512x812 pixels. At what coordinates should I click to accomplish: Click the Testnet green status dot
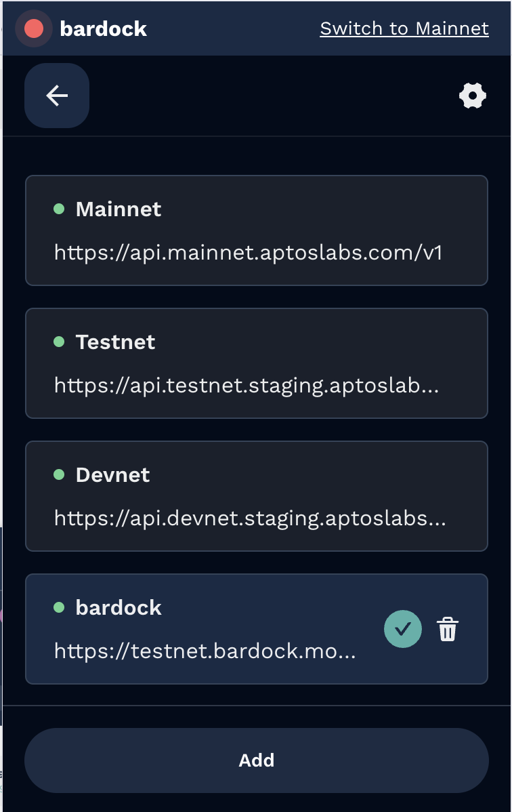[59, 342]
